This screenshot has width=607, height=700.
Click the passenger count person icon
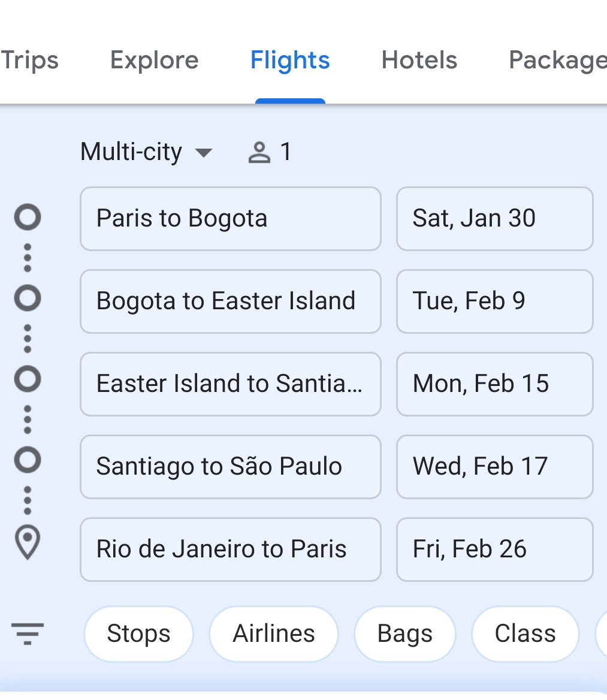(x=259, y=152)
